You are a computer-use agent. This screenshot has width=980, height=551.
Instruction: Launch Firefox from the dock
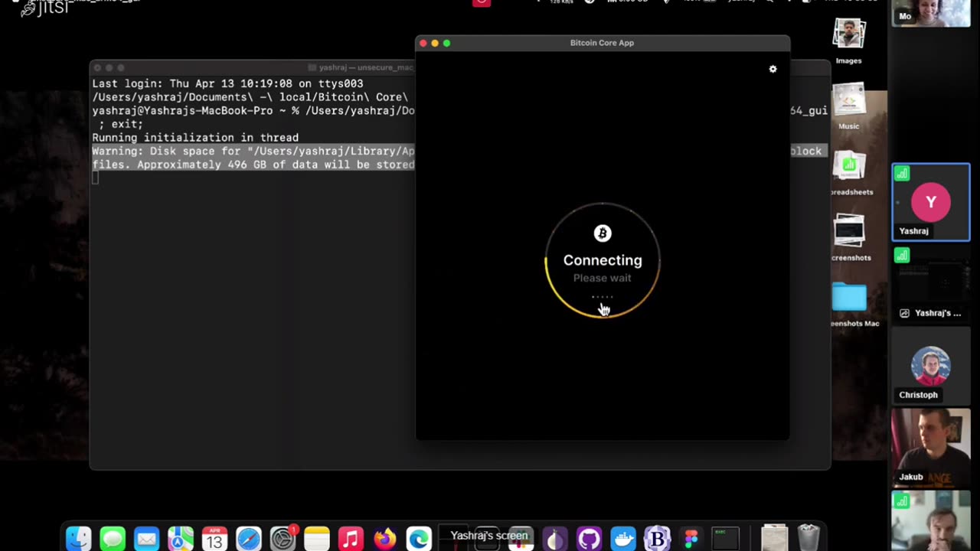tap(384, 539)
